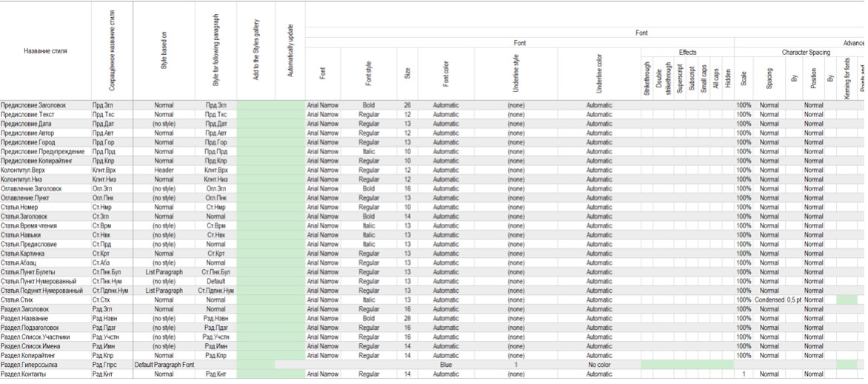
Task: Select the '0,5 pt' cell
Action: (x=794, y=299)
